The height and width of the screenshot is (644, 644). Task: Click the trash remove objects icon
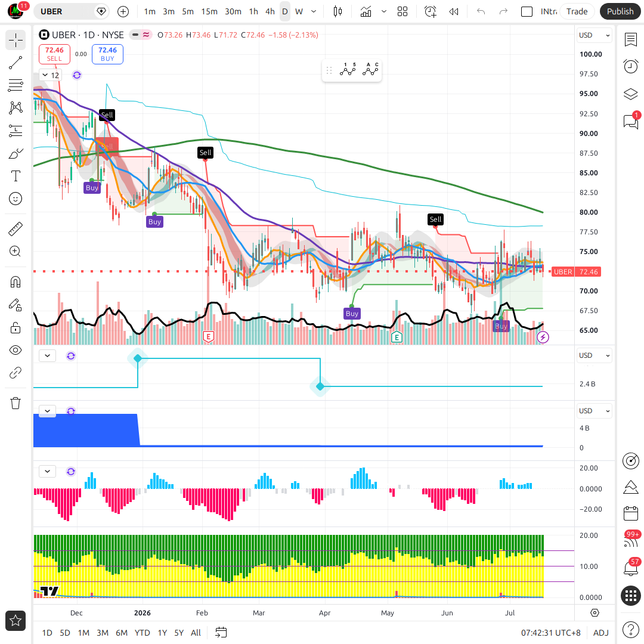pyautogui.click(x=16, y=403)
